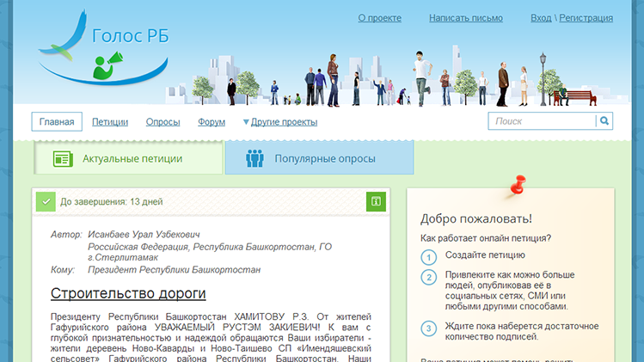Click the header illustration of city people
644x362 pixels.
(396, 76)
